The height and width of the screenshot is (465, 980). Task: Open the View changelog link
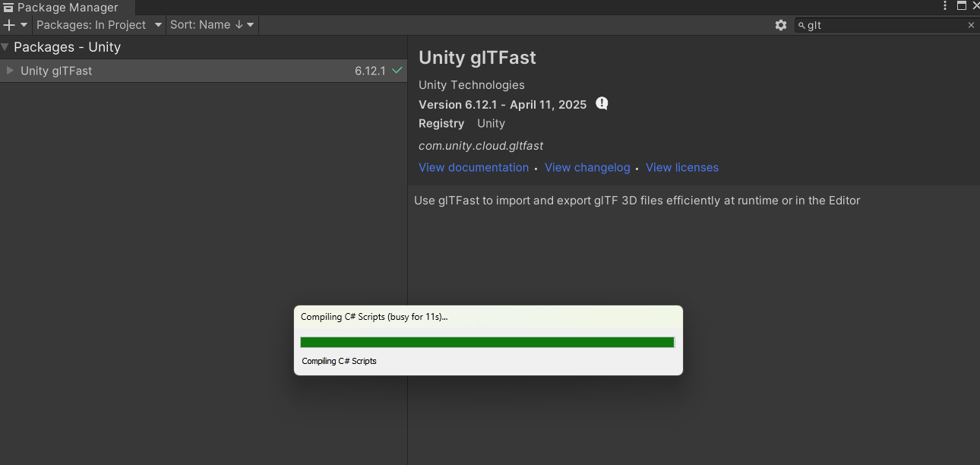point(587,167)
